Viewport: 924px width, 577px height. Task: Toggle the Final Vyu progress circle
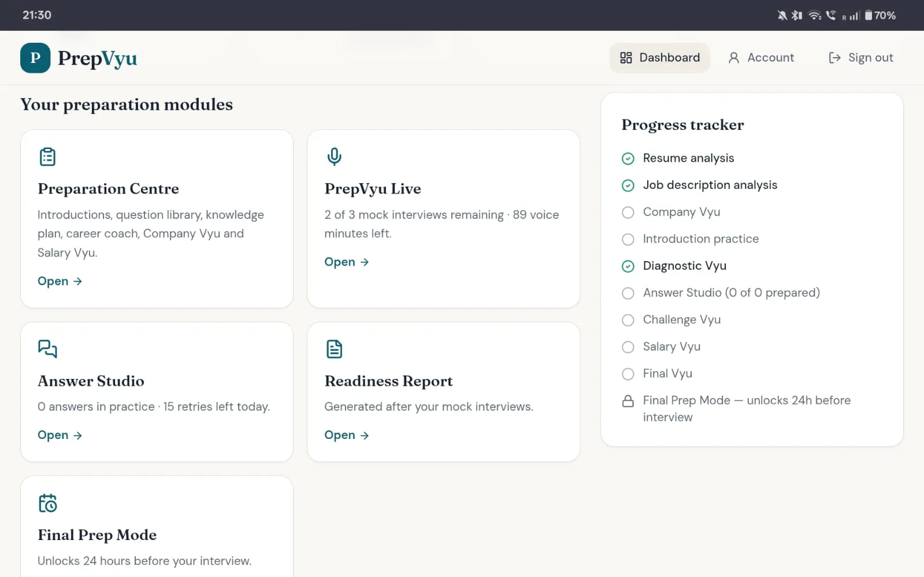(628, 374)
